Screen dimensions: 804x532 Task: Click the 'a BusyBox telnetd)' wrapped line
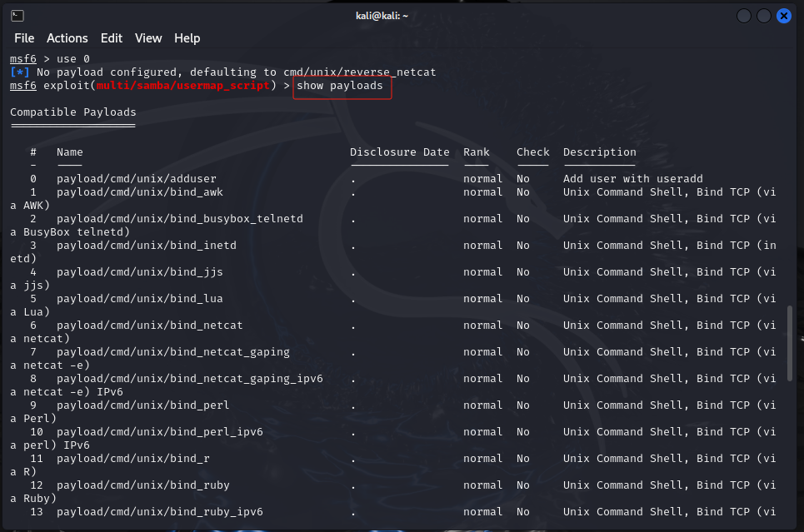tap(70, 232)
